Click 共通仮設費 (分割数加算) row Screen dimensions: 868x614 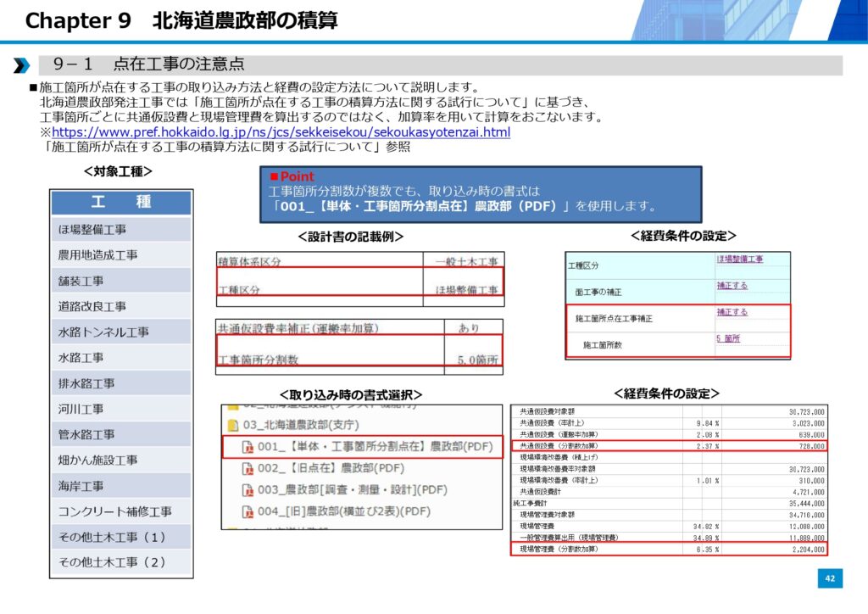669,445
